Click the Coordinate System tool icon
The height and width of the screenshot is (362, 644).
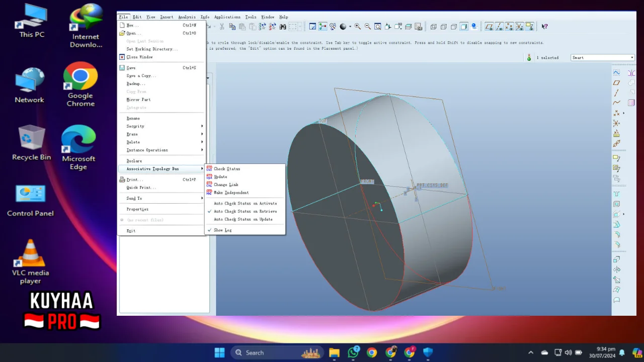coord(616,123)
